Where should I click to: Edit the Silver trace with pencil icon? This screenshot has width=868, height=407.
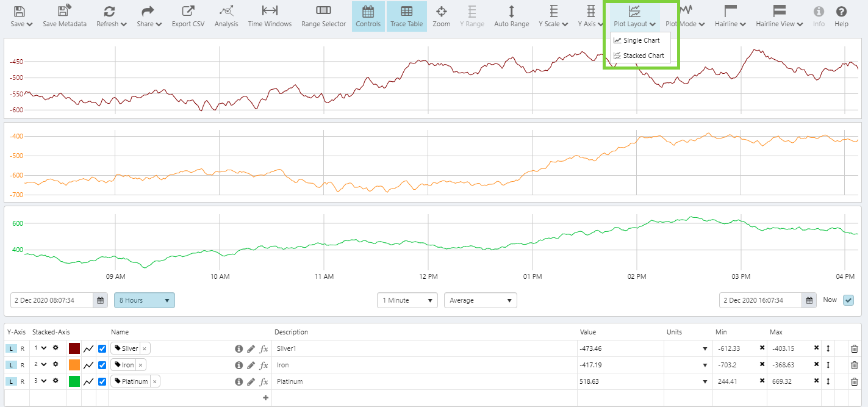click(251, 348)
